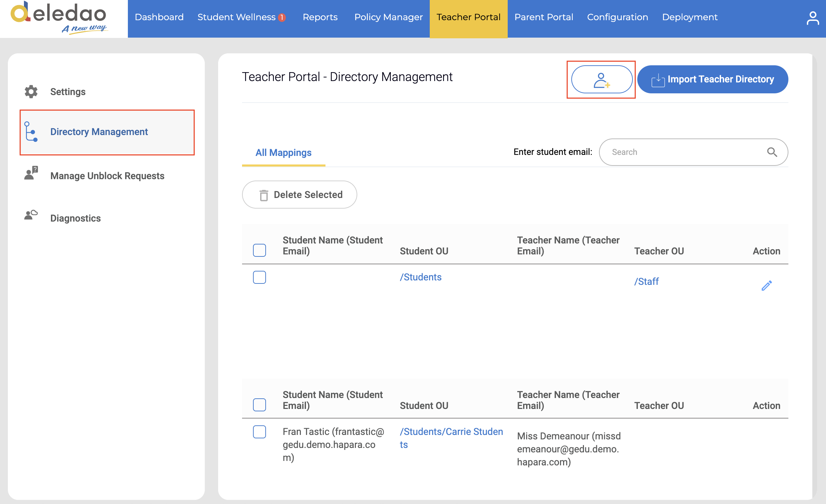Image resolution: width=826 pixels, height=504 pixels.
Task: Click the user profile icon in top bar
Action: click(813, 18)
